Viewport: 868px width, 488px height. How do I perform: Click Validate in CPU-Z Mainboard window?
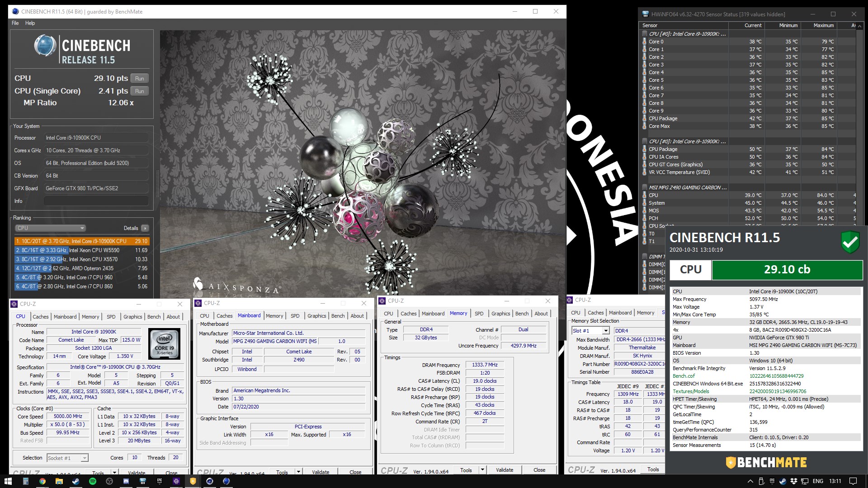[321, 472]
